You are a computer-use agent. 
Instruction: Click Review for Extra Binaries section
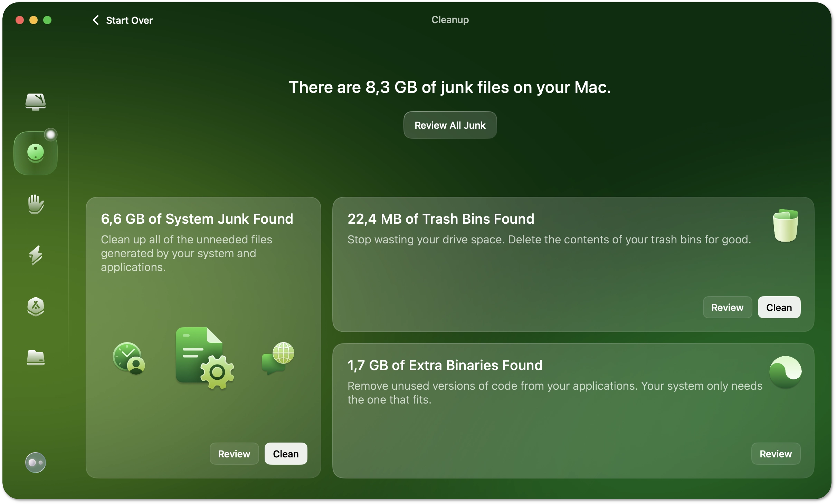coord(775,453)
